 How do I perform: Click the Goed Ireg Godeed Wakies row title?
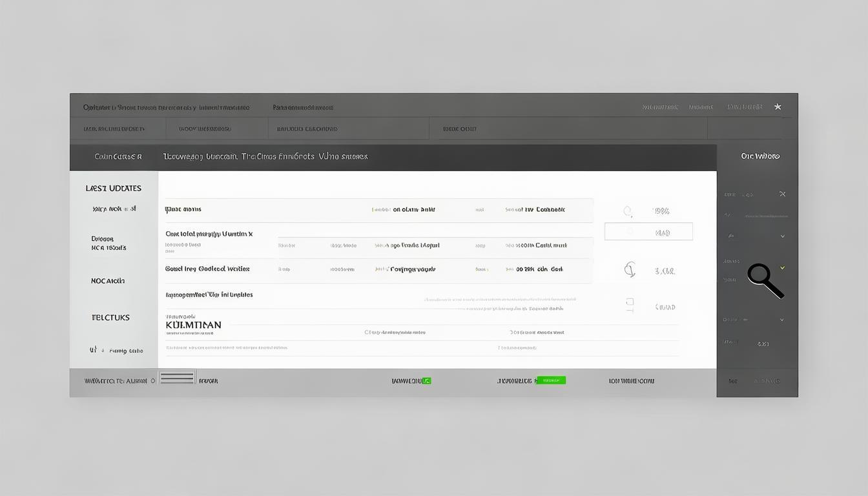(x=207, y=269)
